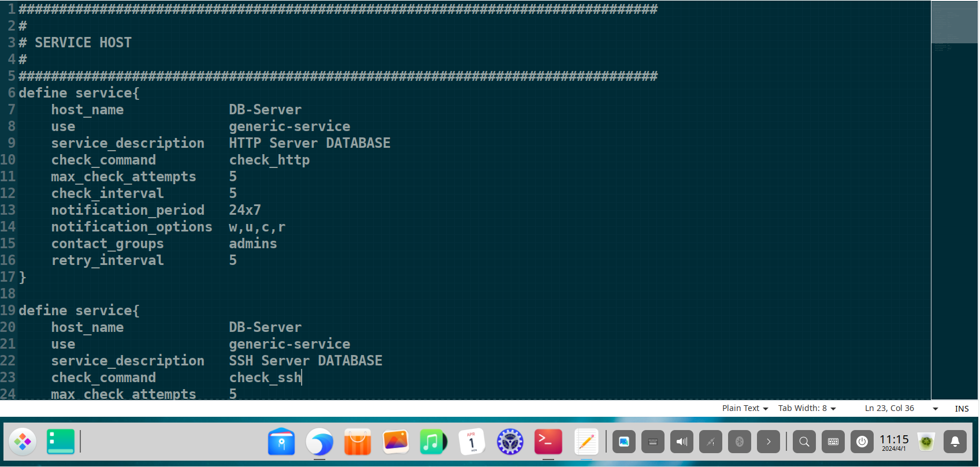Open the launcher from the dock

click(x=23, y=442)
